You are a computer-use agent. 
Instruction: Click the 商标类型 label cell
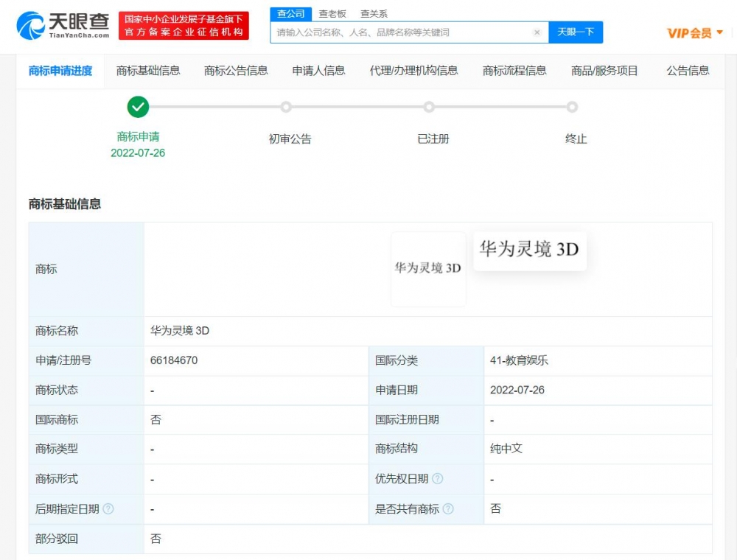(86, 449)
